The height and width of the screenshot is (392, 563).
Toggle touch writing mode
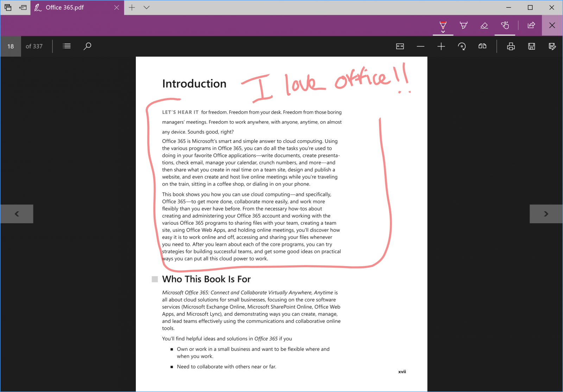click(x=505, y=25)
